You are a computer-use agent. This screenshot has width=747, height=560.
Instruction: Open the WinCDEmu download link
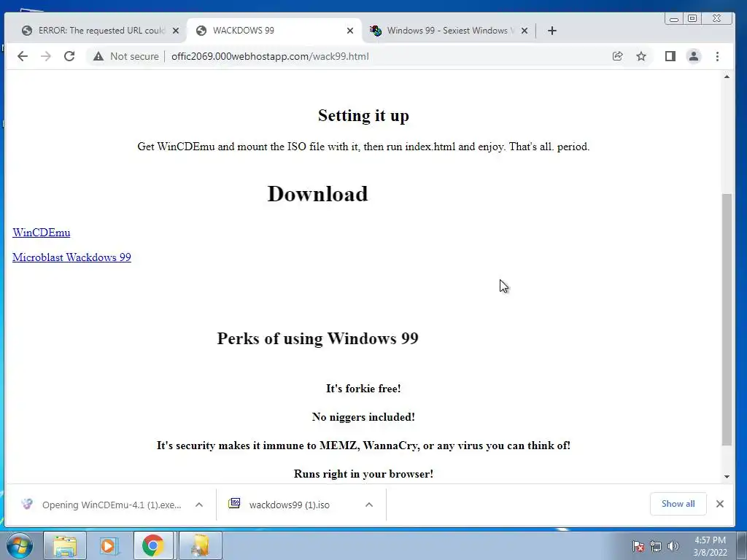42,233
